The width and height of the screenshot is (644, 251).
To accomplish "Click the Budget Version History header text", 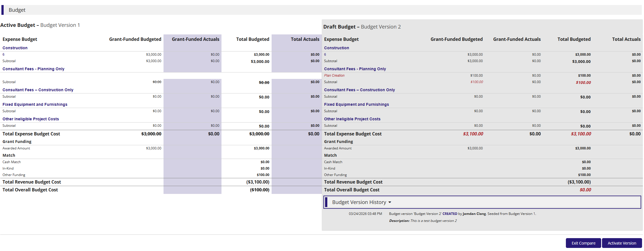I will tap(359, 202).
